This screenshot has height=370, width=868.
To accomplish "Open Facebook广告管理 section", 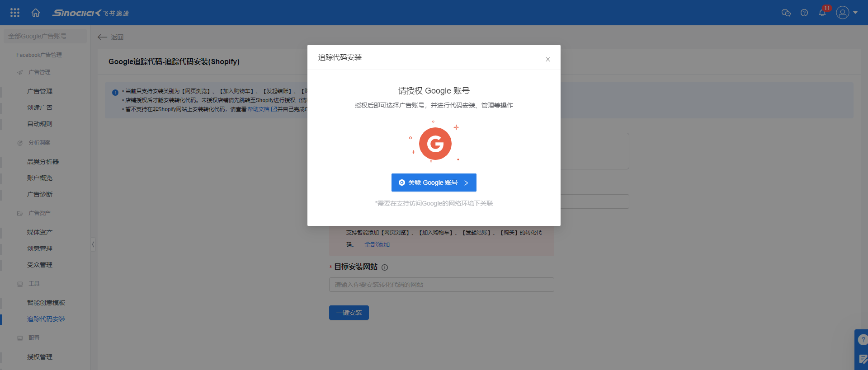I will (x=39, y=55).
